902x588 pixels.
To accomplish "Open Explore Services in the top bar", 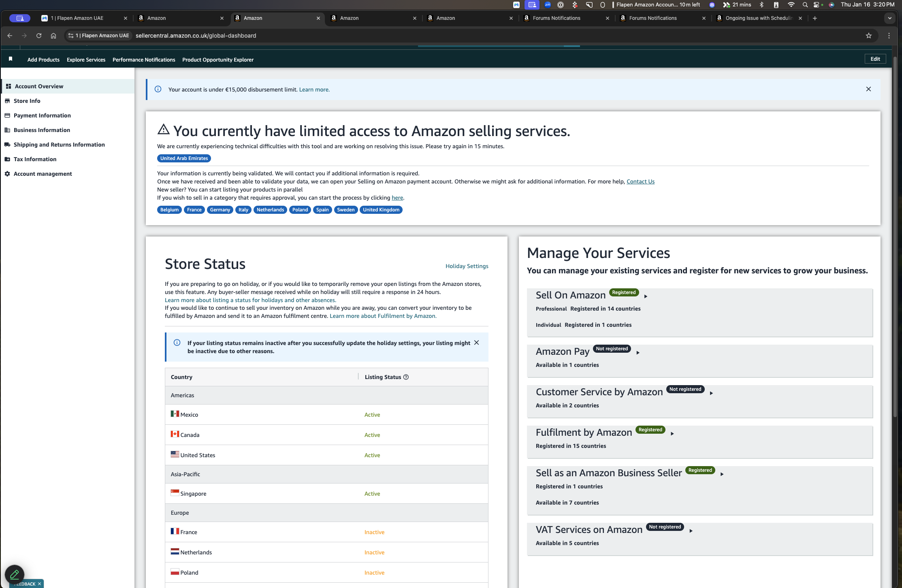I will click(86, 60).
